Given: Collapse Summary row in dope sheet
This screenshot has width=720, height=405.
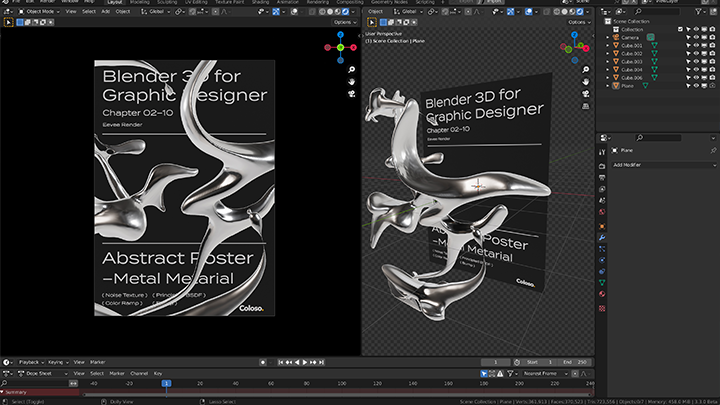Looking at the screenshot, I should (x=2, y=392).
